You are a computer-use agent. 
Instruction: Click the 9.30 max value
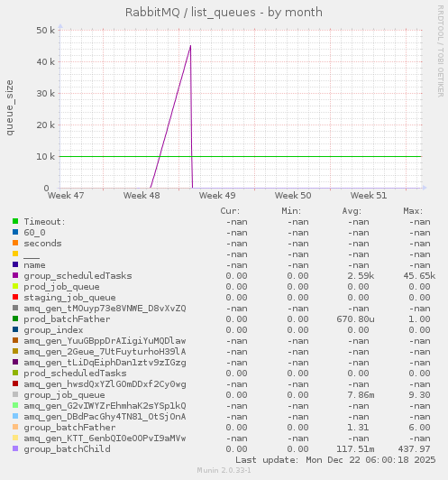(419, 395)
